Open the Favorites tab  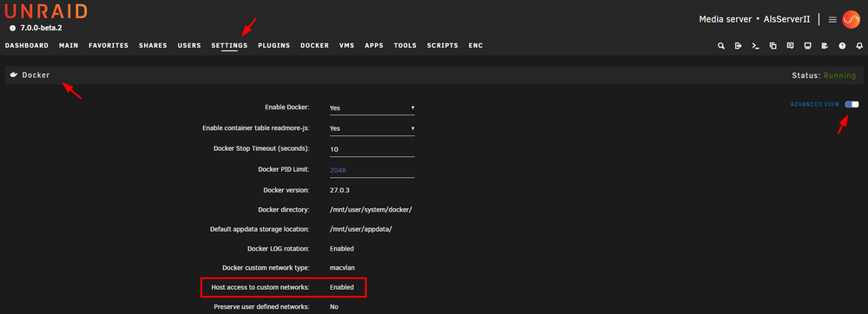click(108, 46)
